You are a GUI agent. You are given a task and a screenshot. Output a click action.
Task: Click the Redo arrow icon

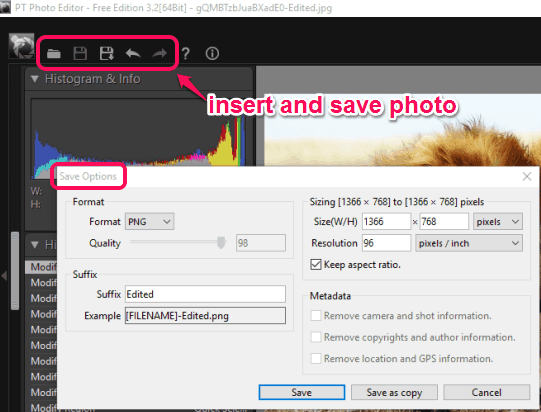(159, 53)
